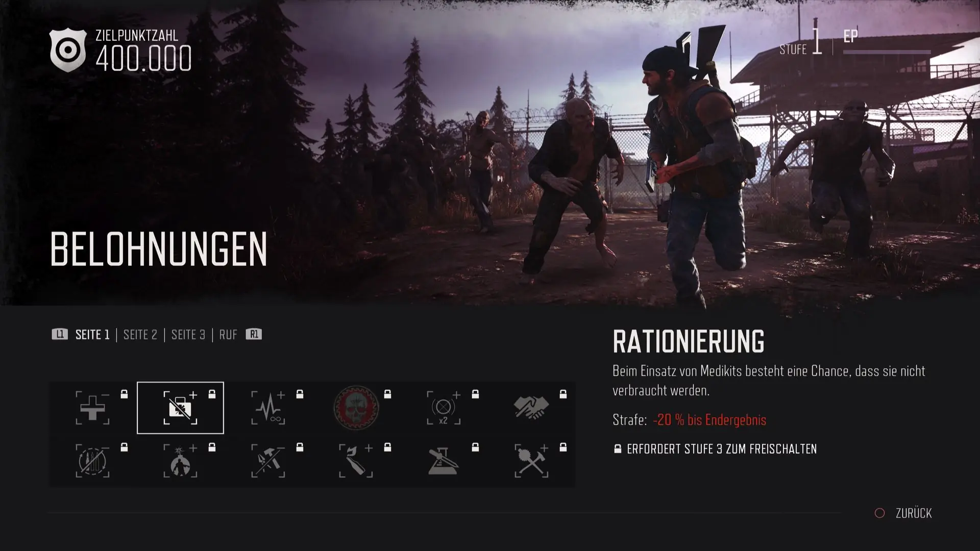This screenshot has height=551, width=980.
Task: Select the molotov bottle reward icon
Action: [356, 461]
